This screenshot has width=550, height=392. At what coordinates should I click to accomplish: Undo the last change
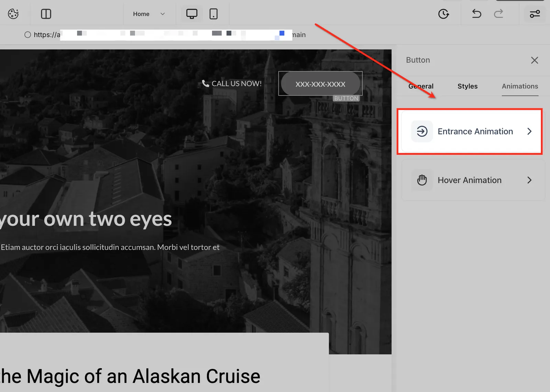(476, 14)
